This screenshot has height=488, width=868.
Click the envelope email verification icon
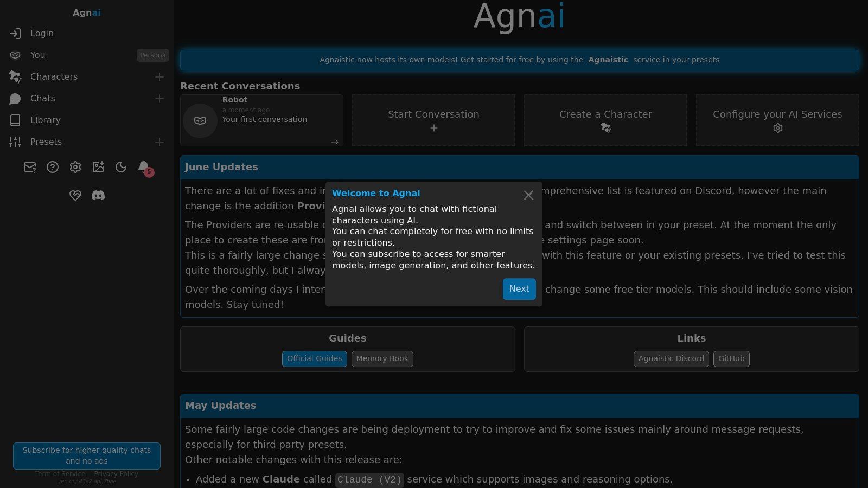pyautogui.click(x=30, y=167)
